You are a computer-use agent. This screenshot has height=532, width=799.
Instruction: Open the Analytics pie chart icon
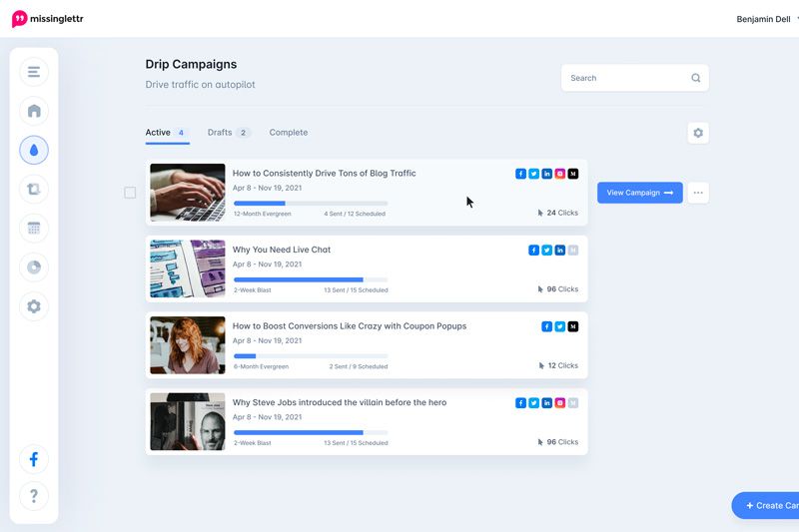point(34,266)
